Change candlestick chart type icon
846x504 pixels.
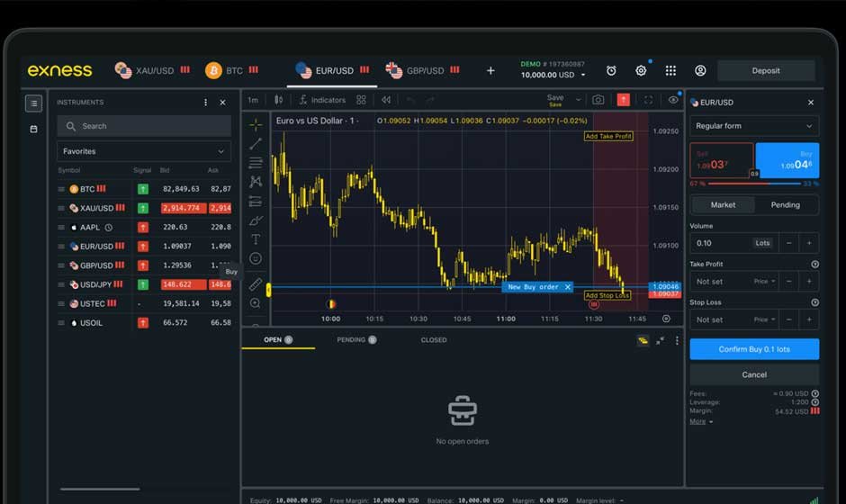click(278, 100)
